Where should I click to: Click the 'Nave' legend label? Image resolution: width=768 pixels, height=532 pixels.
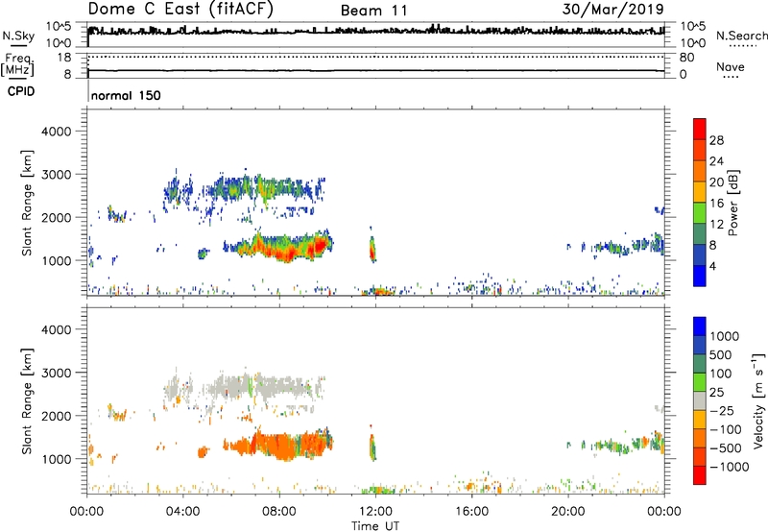click(731, 66)
